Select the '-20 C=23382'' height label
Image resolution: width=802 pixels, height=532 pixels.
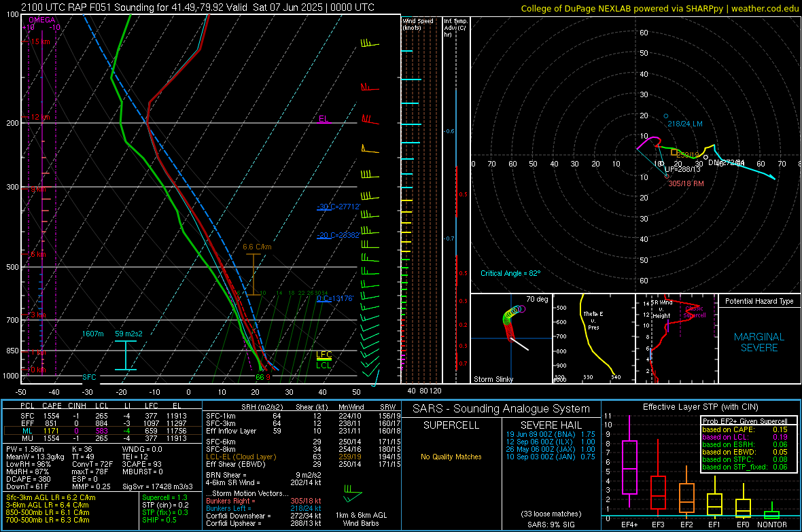(338, 235)
